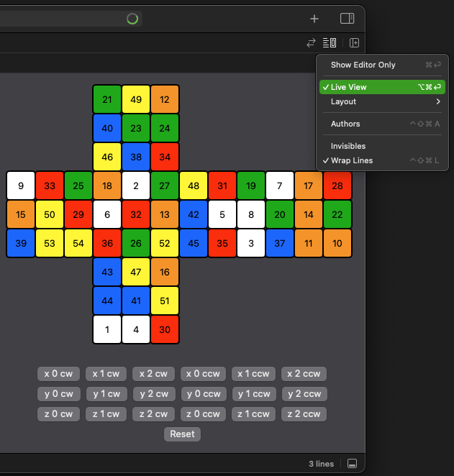This screenshot has width=454, height=476.
Task: Click the yellow cube tile numbered 49
Action: point(136,99)
